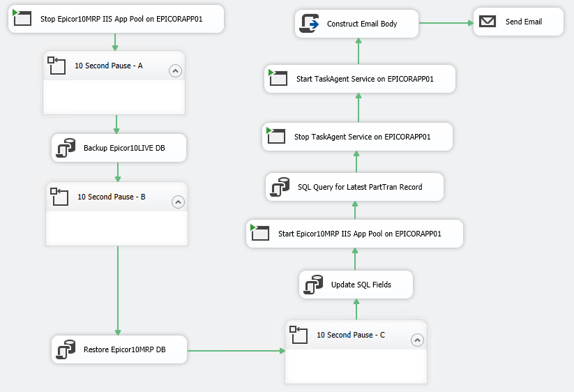The height and width of the screenshot is (392, 574).
Task: Click the process icon on Start Epicor10MRP IIS App Pool
Action: coord(260,233)
